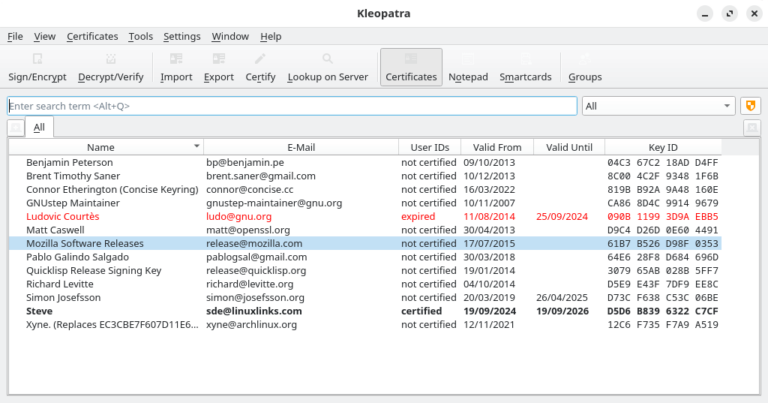
Task: Select the bold Steve certificate row
Action: click(x=365, y=311)
